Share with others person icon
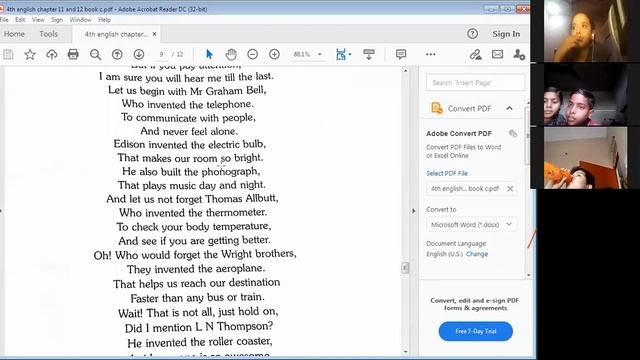 click(x=519, y=54)
